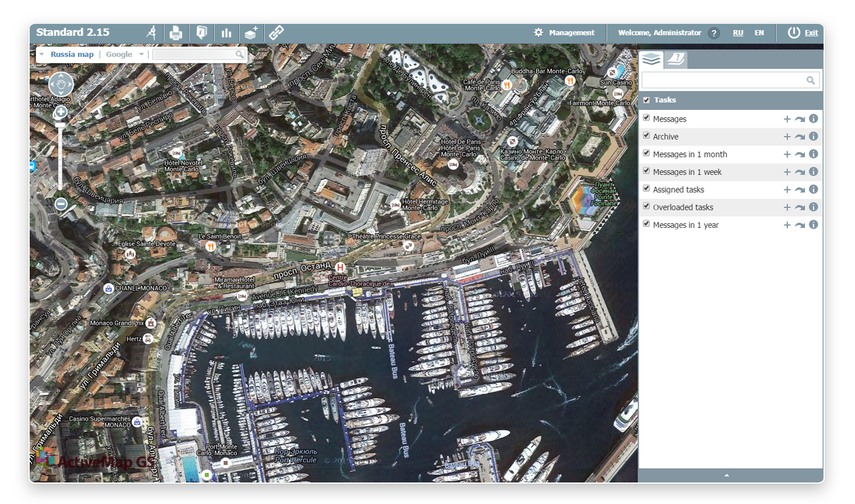Click the add layer icon
855x504 pixels.
pyautogui.click(x=251, y=33)
